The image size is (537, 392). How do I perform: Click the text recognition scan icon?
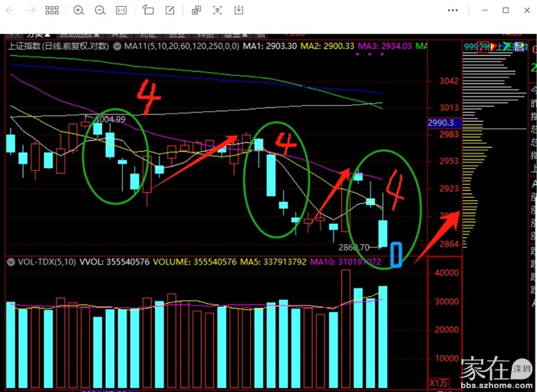pos(217,10)
